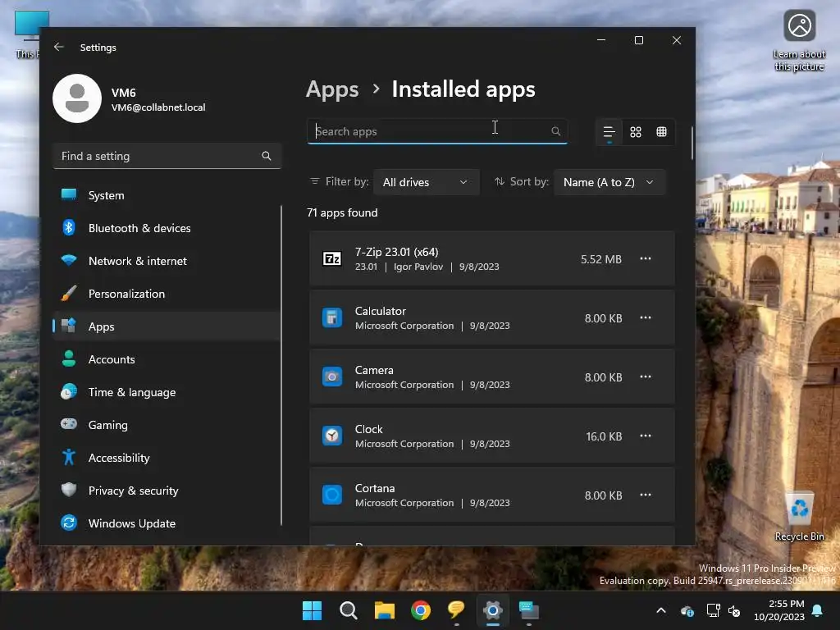The height and width of the screenshot is (630, 840).
Task: Click the 7-Zip app icon
Action: pyautogui.click(x=332, y=259)
